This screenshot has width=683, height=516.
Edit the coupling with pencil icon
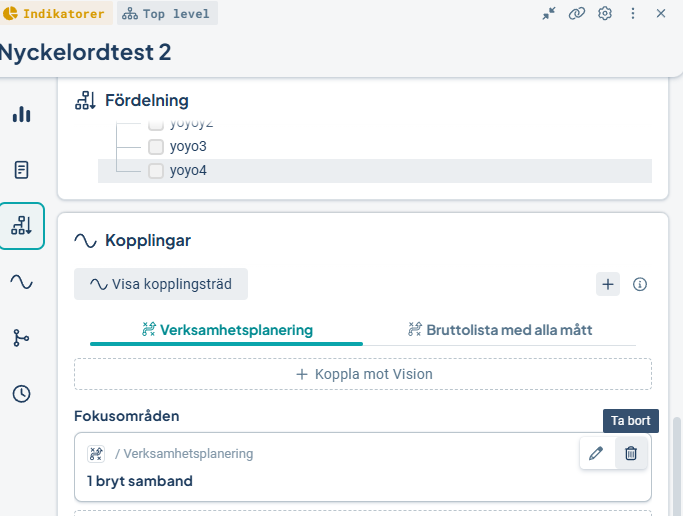click(596, 453)
